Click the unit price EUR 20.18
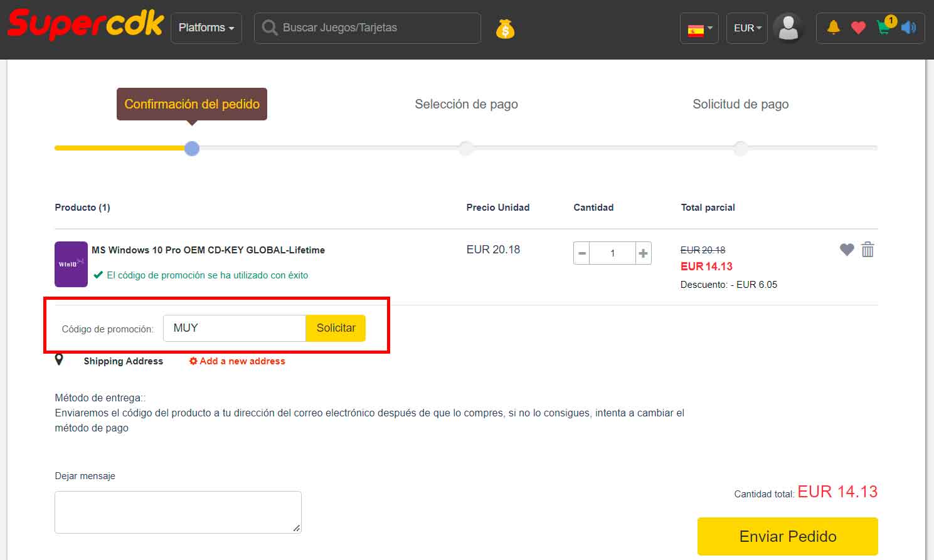934x560 pixels. (493, 250)
